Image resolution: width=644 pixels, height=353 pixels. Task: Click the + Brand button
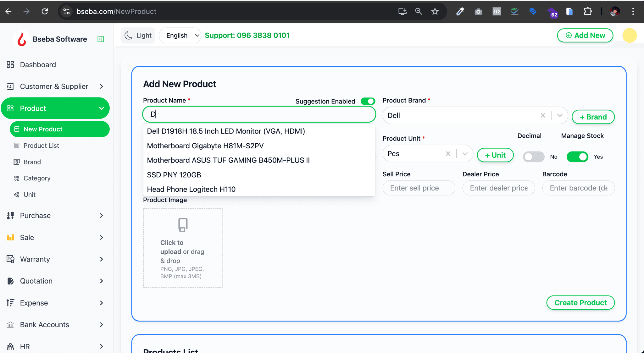click(x=593, y=117)
